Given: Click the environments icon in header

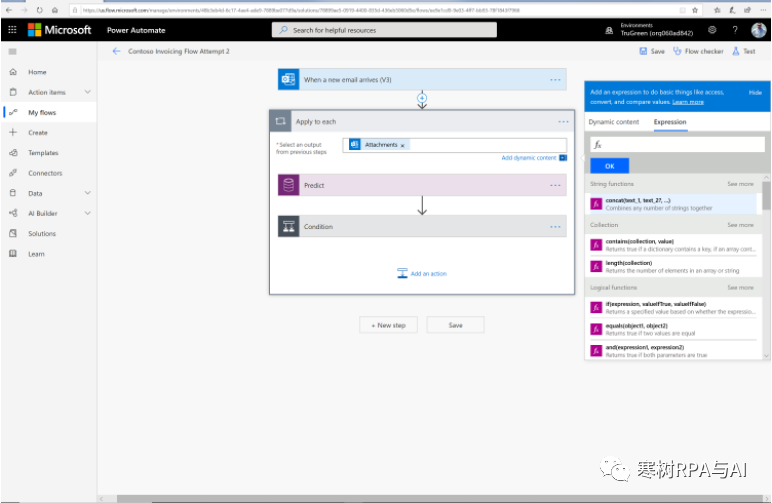Looking at the screenshot, I should 609,31.
